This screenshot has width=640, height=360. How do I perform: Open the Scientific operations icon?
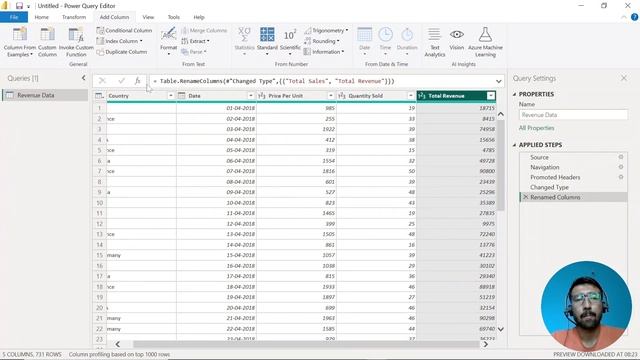290,35
